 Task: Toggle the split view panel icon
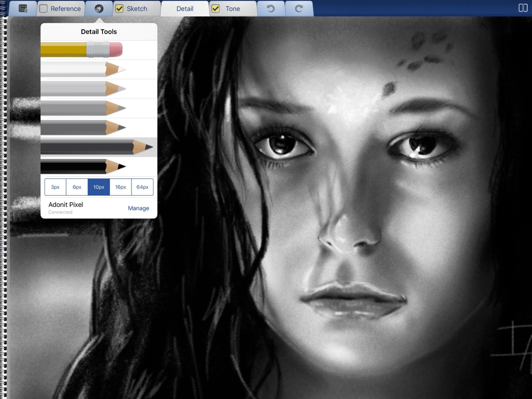click(523, 8)
